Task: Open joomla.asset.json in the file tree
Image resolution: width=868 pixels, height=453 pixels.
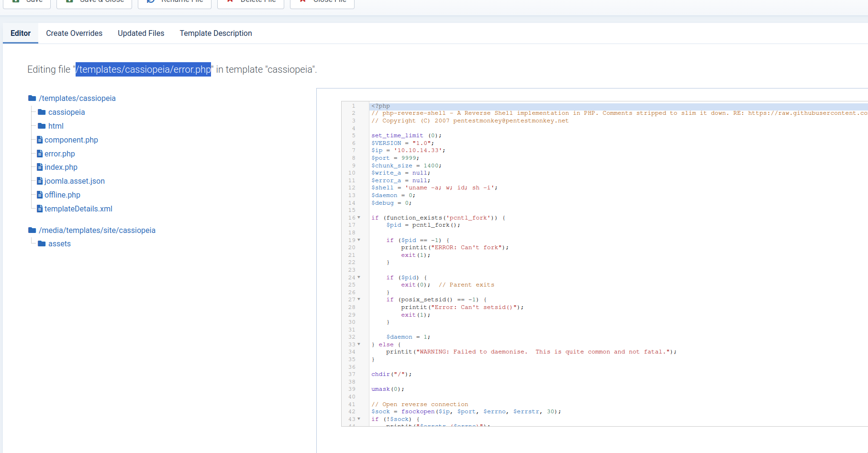Action: point(75,181)
